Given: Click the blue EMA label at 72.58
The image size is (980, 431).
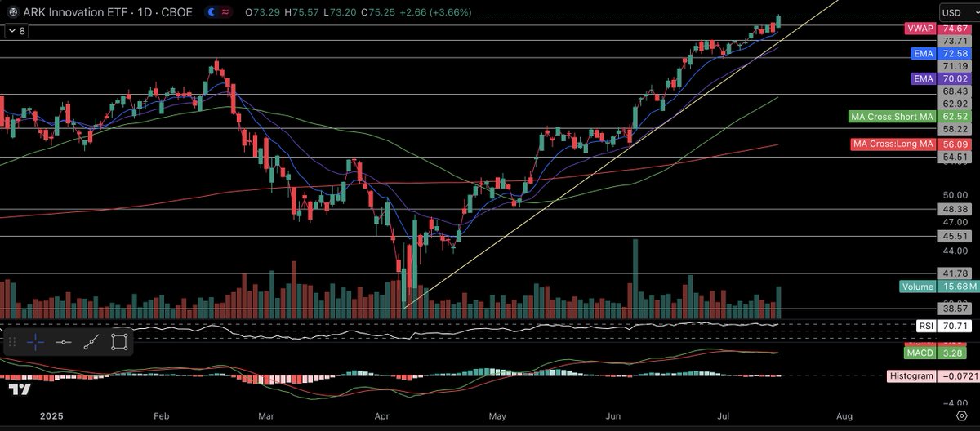Looking at the screenshot, I should (924, 53).
